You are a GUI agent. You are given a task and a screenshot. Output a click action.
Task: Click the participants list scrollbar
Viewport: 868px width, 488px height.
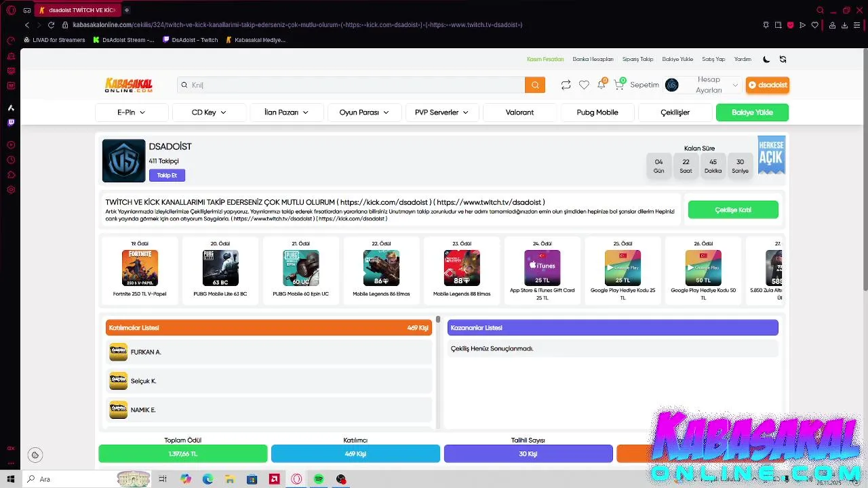click(438, 319)
